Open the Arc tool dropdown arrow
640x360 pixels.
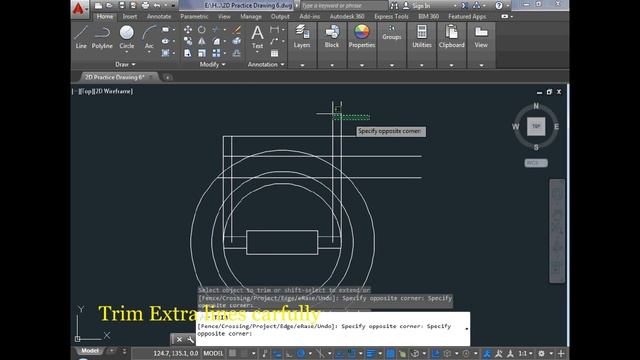pos(149,52)
